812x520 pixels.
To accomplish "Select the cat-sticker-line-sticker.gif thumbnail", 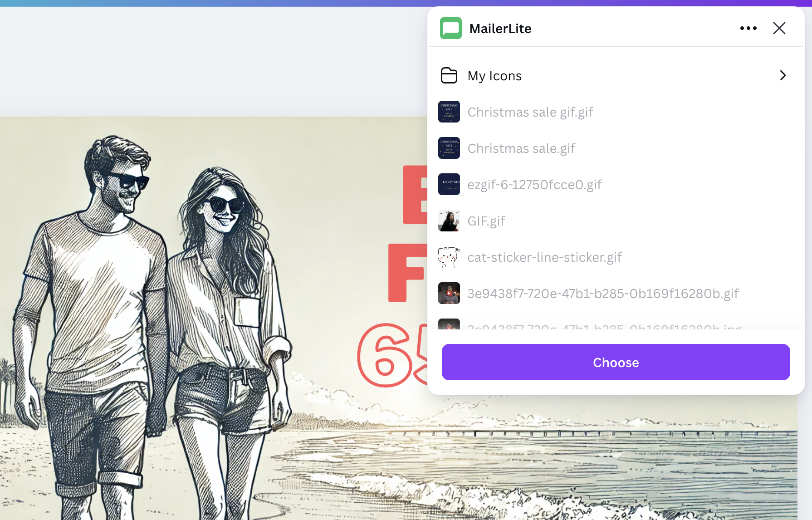I will point(449,257).
